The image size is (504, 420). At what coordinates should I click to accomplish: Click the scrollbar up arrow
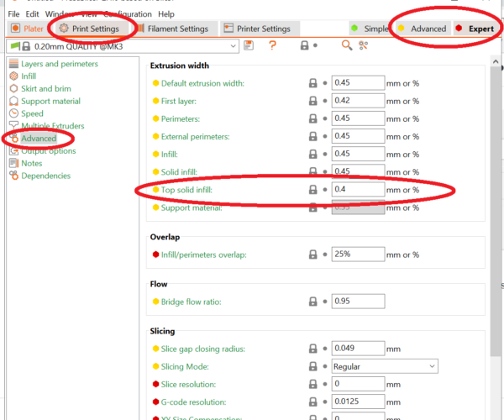coord(496,61)
